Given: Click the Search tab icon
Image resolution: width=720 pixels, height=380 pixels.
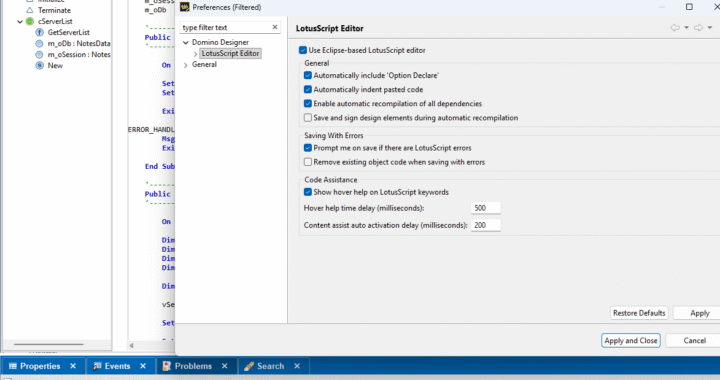Looking at the screenshot, I should (249, 366).
